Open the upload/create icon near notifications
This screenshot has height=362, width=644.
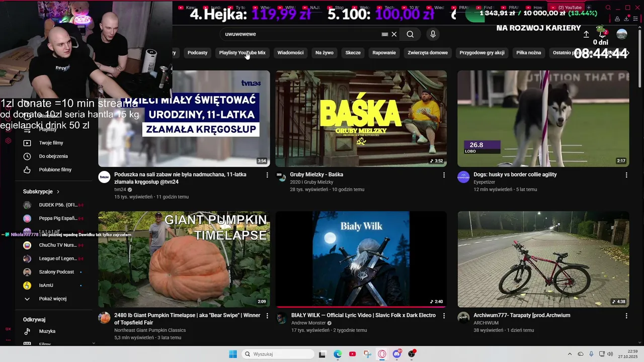(586, 34)
